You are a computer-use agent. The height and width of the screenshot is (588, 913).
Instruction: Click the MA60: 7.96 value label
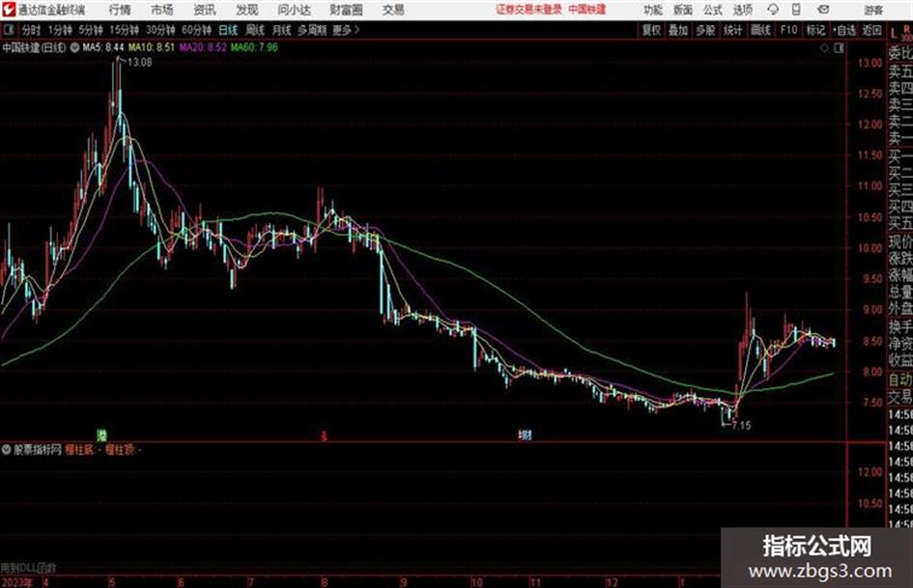[254, 47]
